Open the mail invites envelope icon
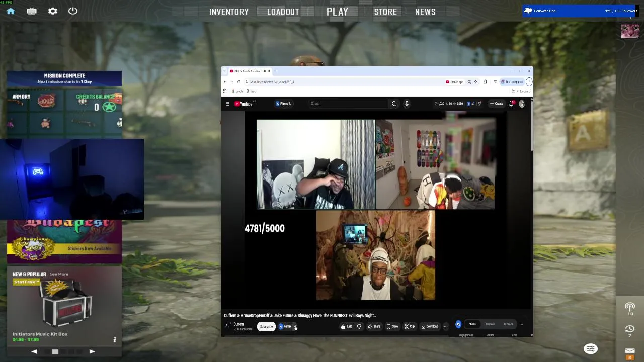Viewport: 644px width, 362px height. 630,352
